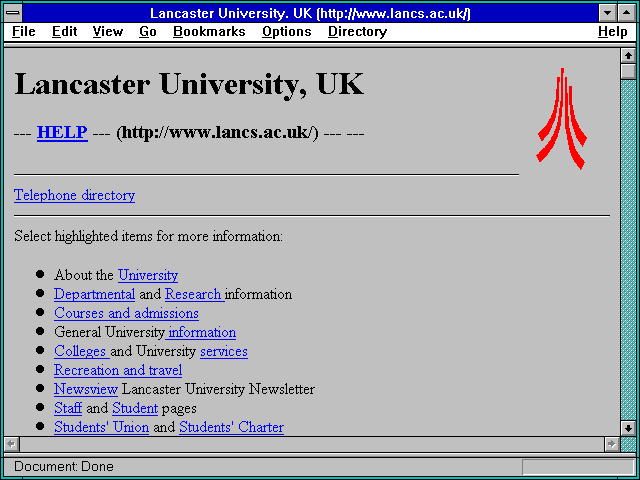
Task: Open the Student pages link
Action: coord(135,408)
